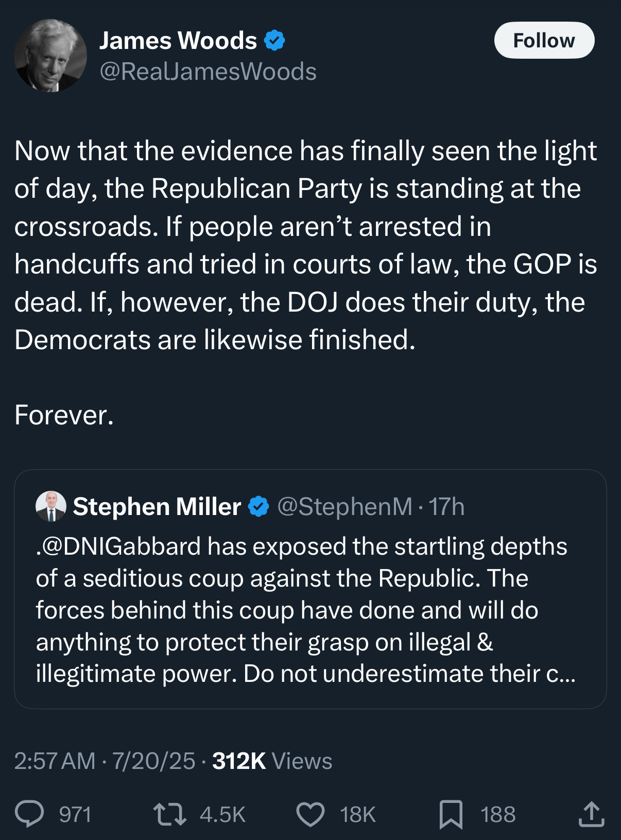View the 312K Views analytics

click(272, 761)
